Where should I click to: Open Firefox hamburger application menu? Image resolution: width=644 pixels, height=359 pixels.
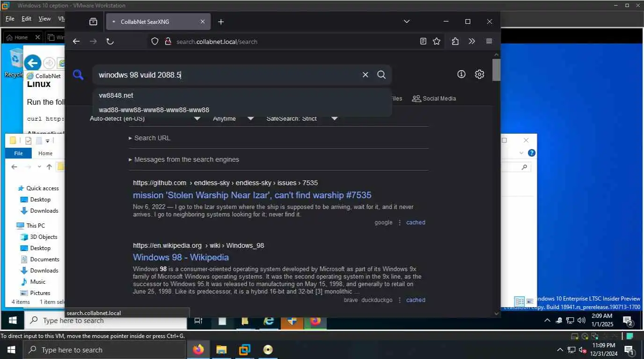(489, 41)
